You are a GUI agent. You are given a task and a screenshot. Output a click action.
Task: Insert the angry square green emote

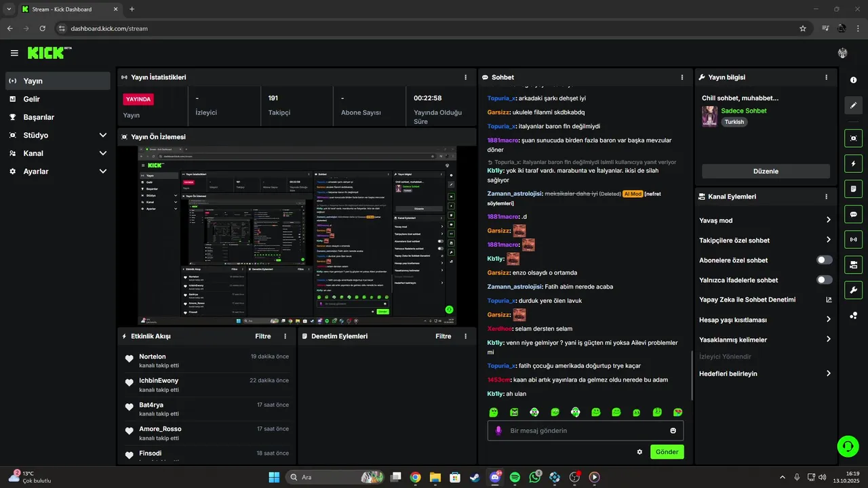pyautogui.click(x=514, y=412)
